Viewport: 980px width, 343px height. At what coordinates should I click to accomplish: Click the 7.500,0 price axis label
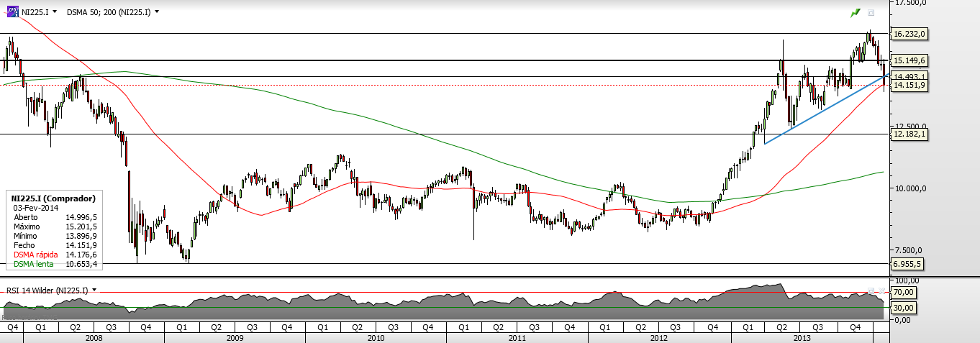tap(908, 250)
